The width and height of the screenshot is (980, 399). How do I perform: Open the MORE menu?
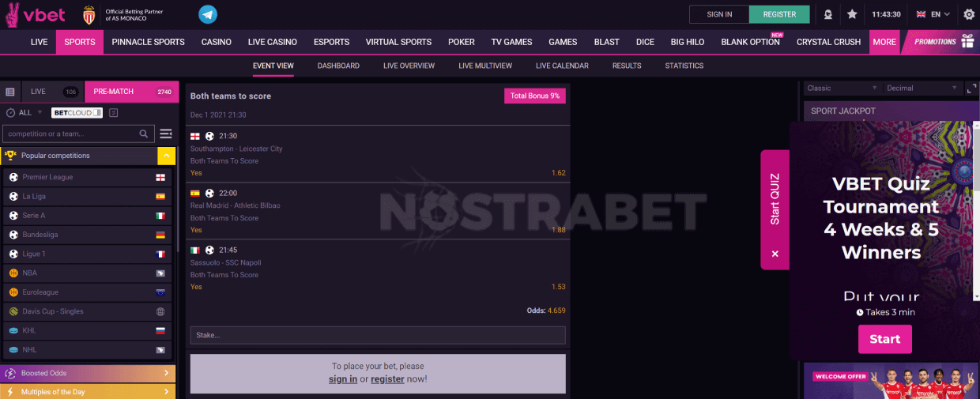884,42
